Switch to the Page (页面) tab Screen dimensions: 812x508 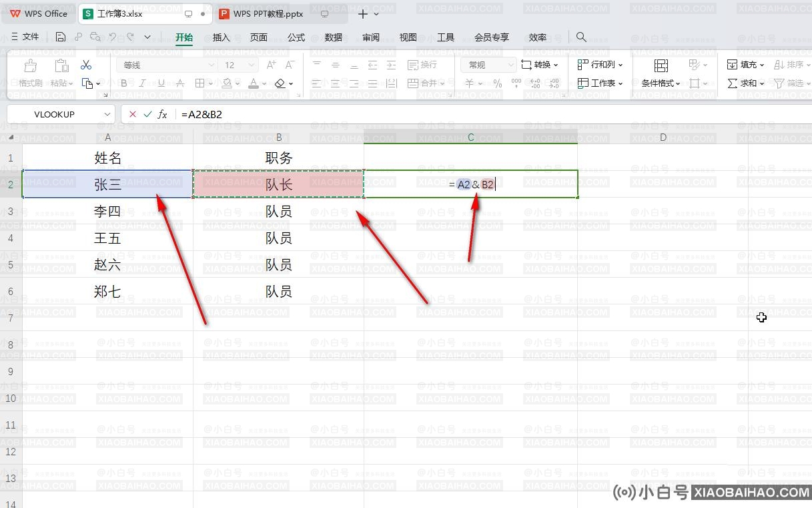259,37
